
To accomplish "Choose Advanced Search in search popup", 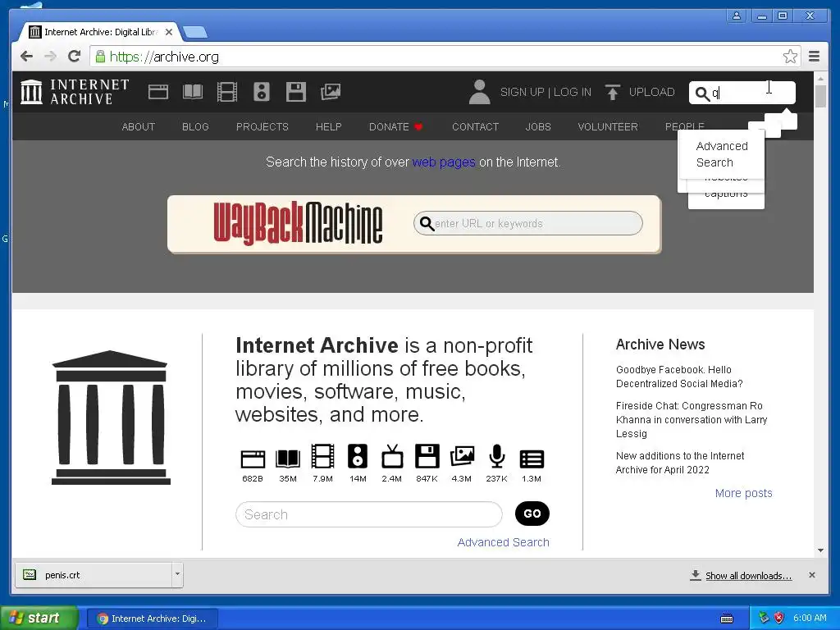I will (x=722, y=154).
